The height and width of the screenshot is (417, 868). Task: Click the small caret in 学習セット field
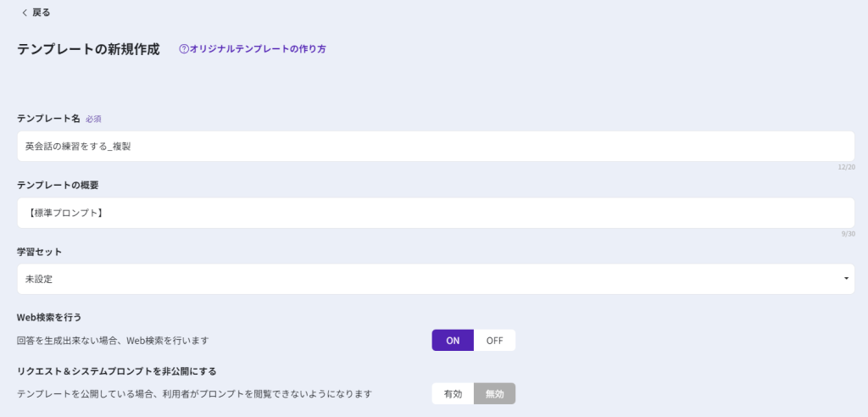click(846, 279)
